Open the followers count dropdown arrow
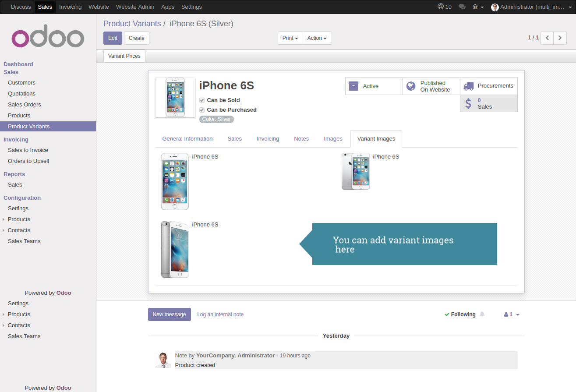 point(518,315)
